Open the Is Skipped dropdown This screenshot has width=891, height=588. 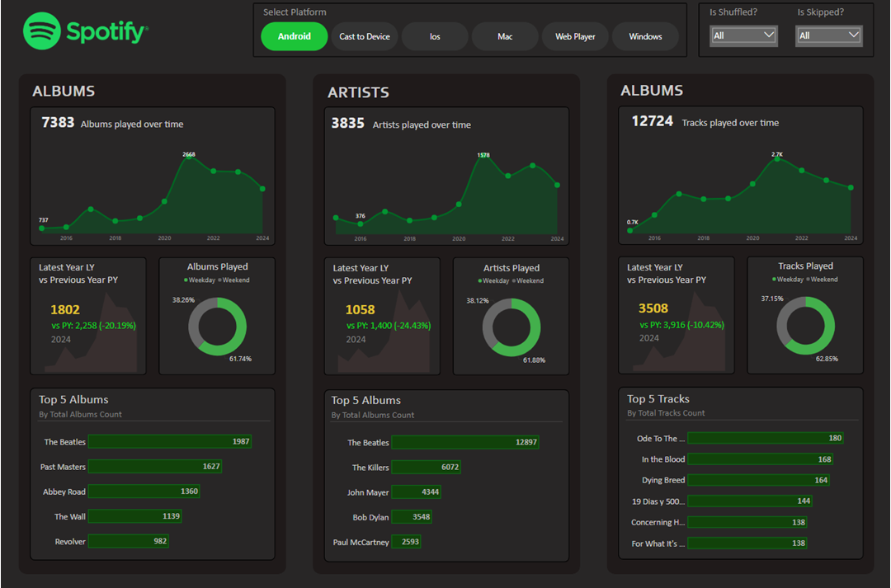pos(827,35)
